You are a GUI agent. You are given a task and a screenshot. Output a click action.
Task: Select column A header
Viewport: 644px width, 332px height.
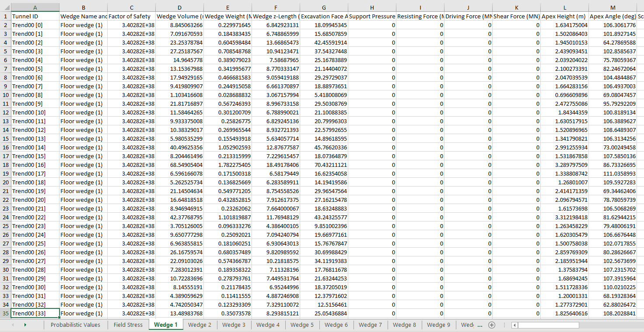35,7
